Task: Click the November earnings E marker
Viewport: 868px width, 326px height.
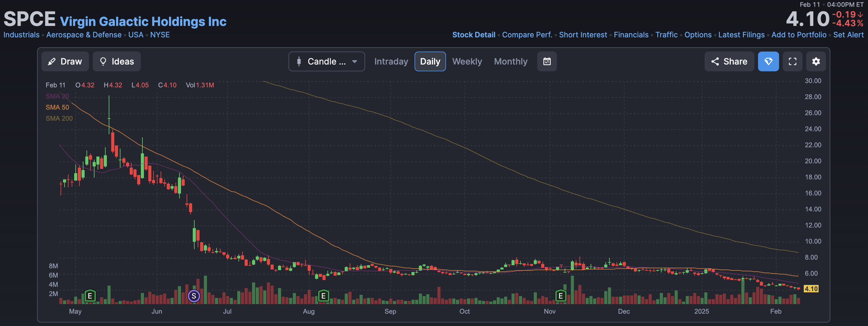Action: (561, 296)
